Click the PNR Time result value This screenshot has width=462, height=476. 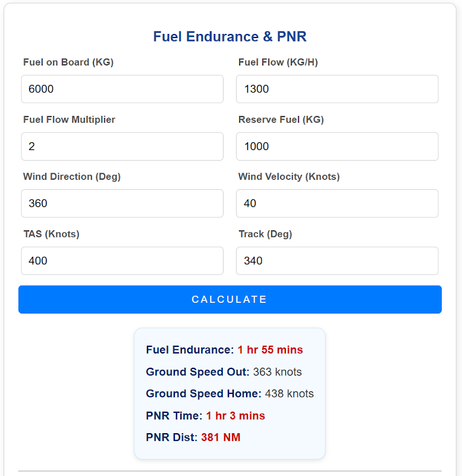pyautogui.click(x=235, y=415)
